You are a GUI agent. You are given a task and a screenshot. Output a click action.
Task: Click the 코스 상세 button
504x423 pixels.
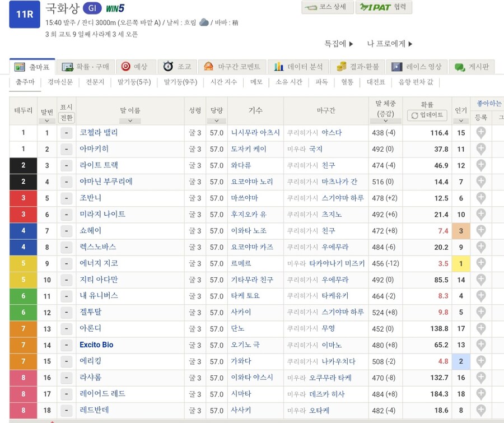tap(328, 8)
